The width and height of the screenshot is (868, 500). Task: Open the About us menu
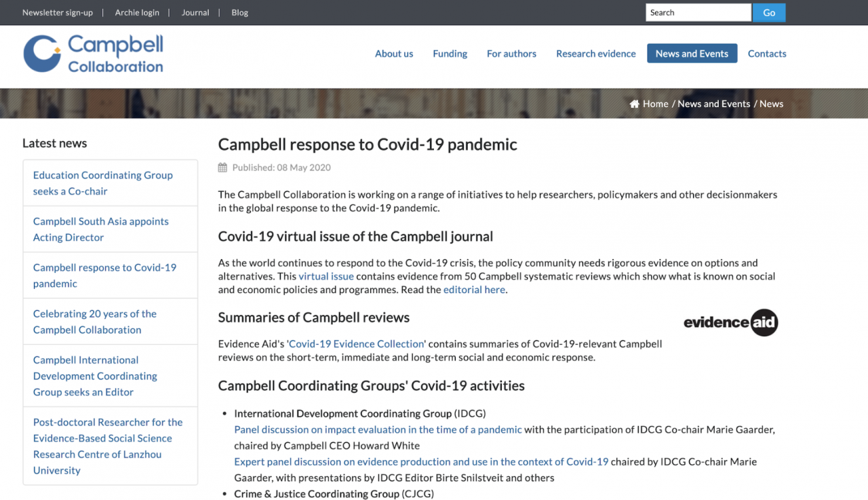pos(394,53)
